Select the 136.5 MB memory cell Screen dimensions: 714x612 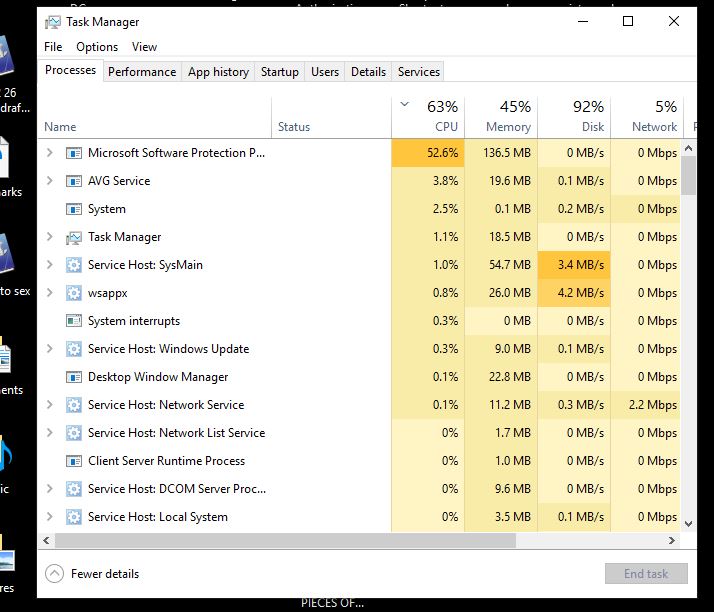click(x=501, y=153)
